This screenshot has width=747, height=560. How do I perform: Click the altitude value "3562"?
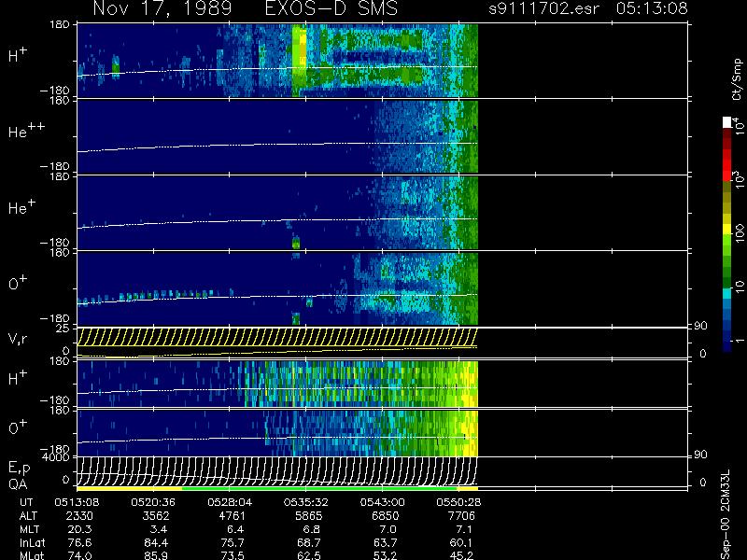156,516
